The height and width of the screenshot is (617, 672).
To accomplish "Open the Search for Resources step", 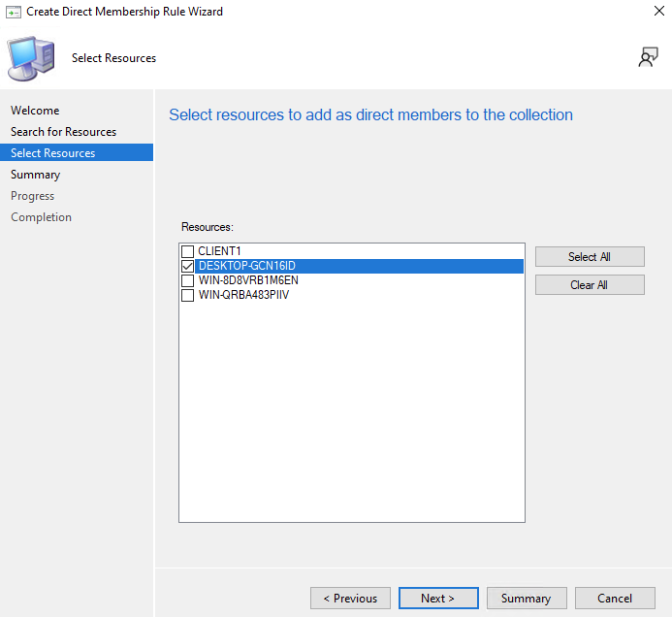I will 63,132.
